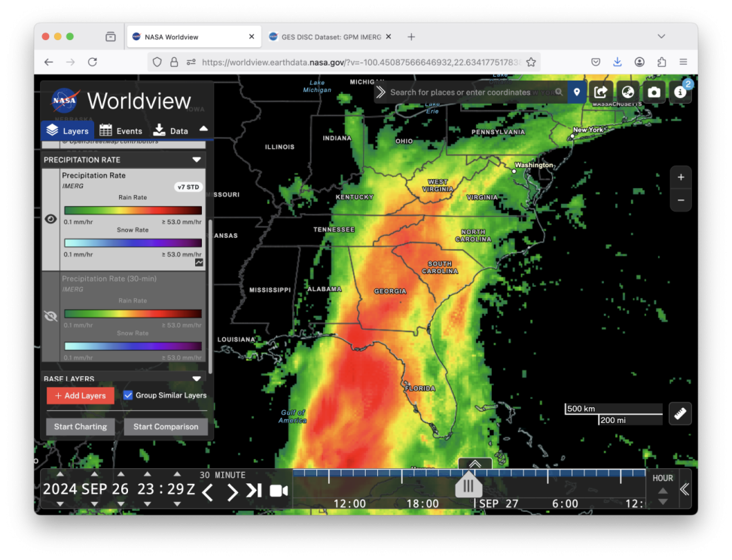This screenshot has height=560, width=732.
Task: Zoom out the map with minus button
Action: click(681, 200)
